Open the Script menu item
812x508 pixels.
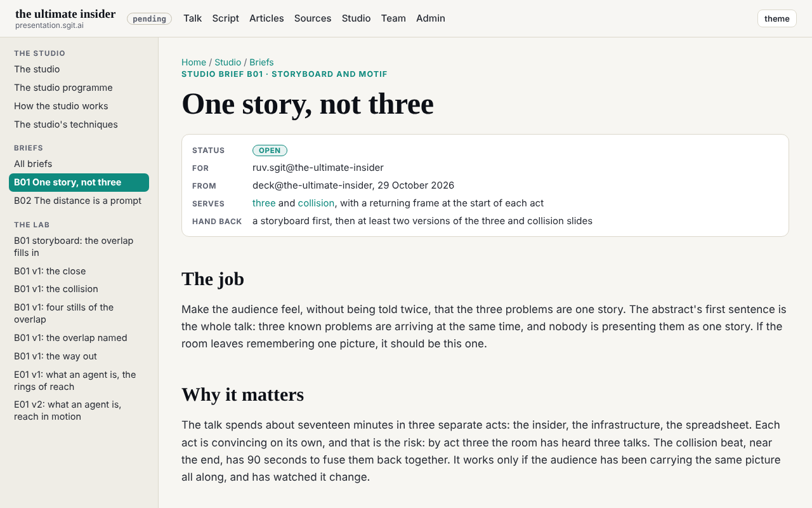coord(225,18)
